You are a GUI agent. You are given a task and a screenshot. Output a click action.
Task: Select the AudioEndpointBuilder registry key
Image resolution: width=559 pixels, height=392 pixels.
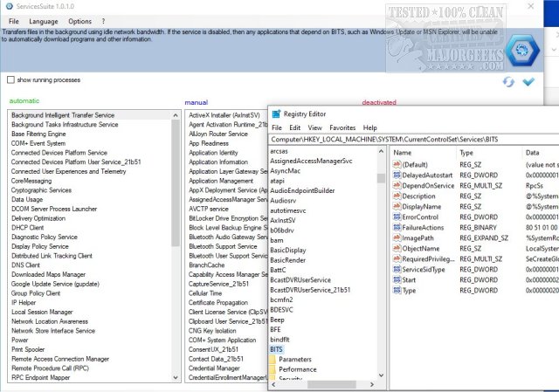point(302,190)
